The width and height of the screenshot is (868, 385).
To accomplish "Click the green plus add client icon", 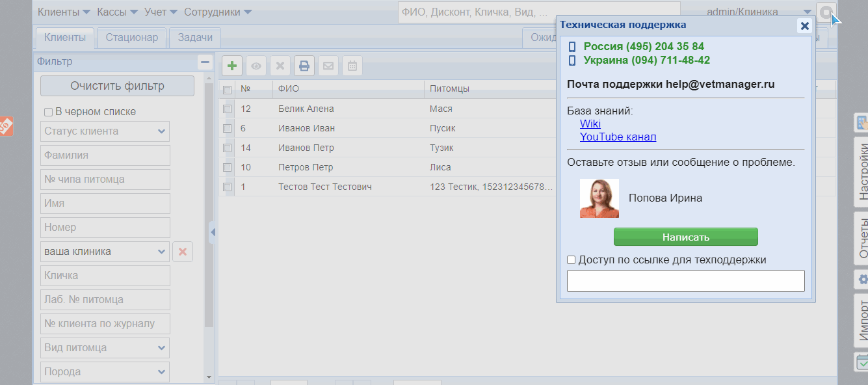I will coord(232,66).
